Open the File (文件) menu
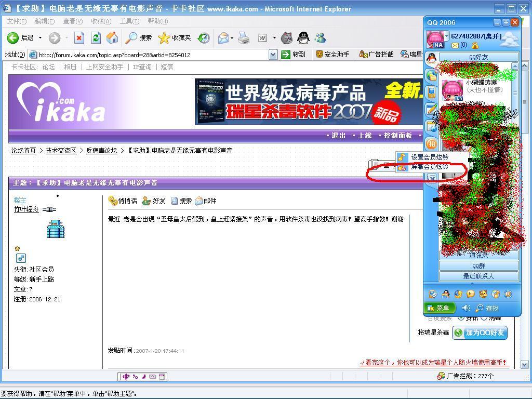 tap(17, 21)
